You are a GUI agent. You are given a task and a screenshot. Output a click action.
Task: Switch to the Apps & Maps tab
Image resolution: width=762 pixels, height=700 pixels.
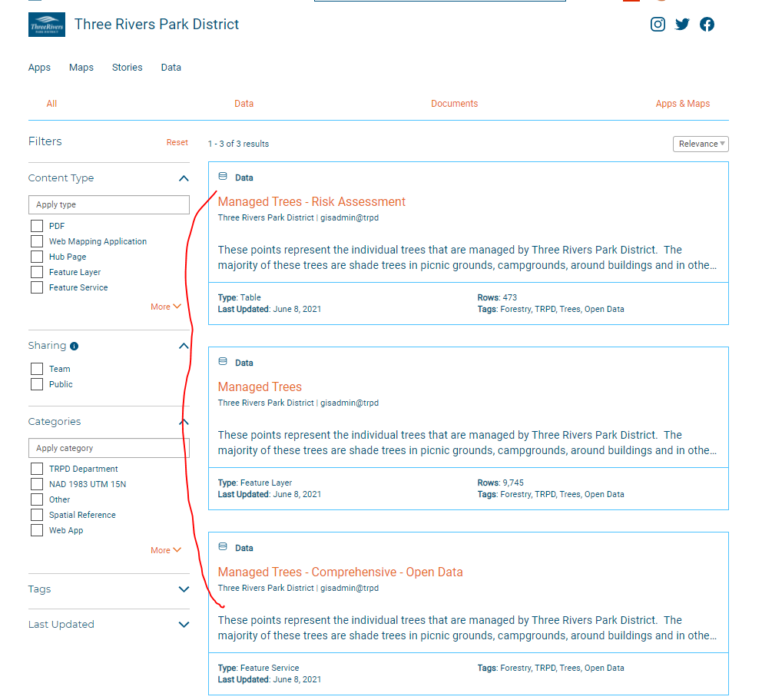pyautogui.click(x=683, y=104)
